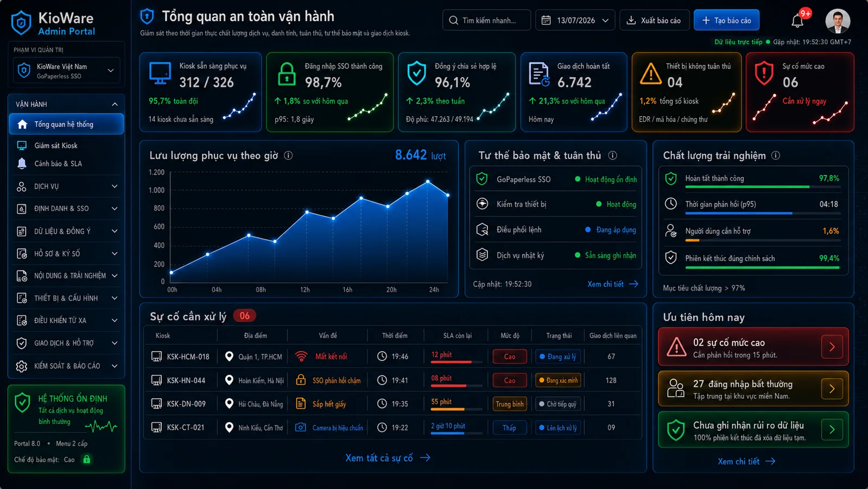The image size is (868, 489).
Task: Click the info icon beside Lưu lượng phục vụ theo giờ
Action: [288, 155]
